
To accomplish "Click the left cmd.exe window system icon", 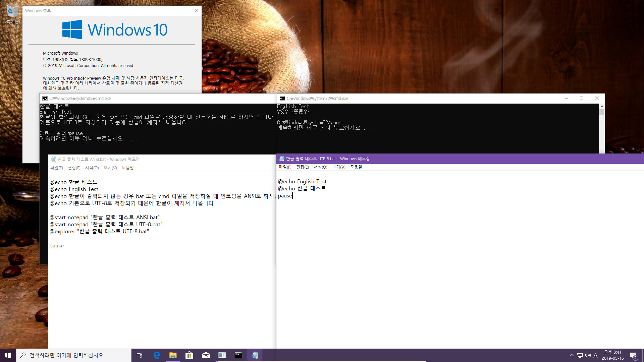I will 45,98.
